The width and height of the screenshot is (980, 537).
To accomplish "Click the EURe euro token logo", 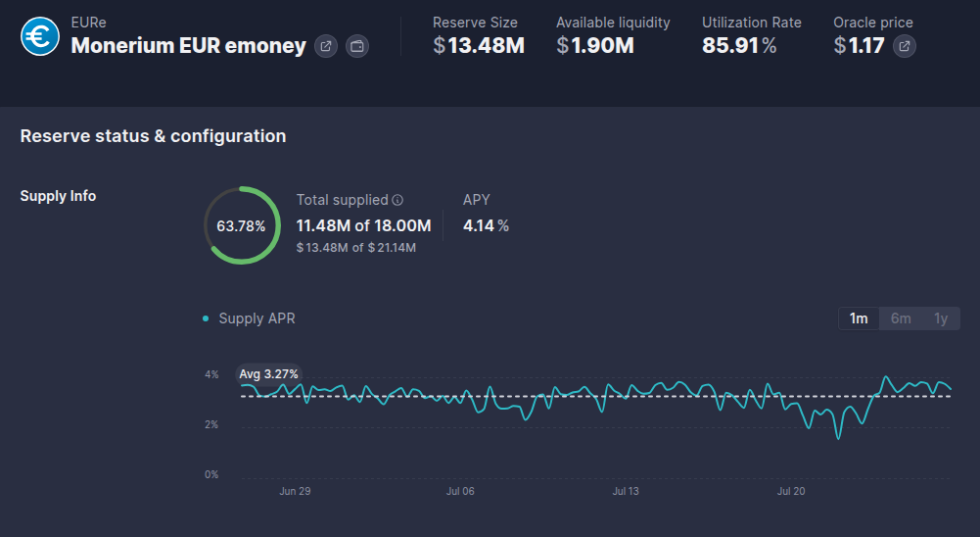I will (x=40, y=36).
